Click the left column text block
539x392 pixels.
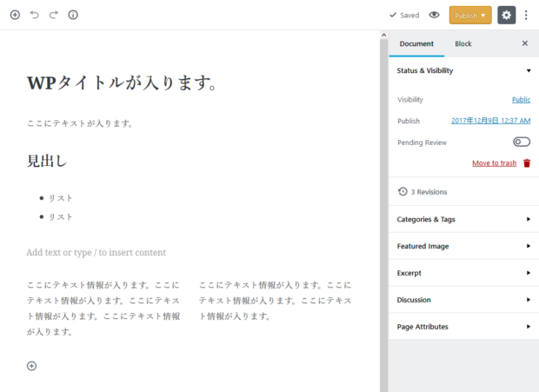coord(103,309)
